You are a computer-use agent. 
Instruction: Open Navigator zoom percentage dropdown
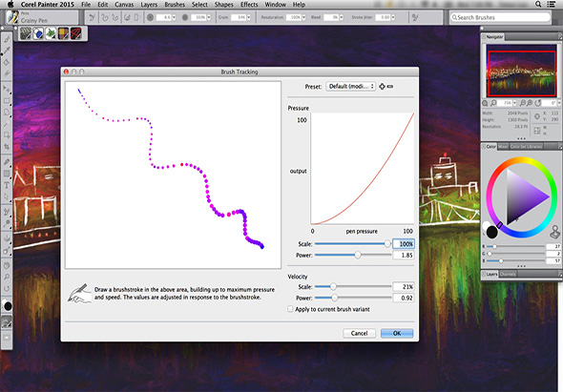pyautogui.click(x=514, y=103)
